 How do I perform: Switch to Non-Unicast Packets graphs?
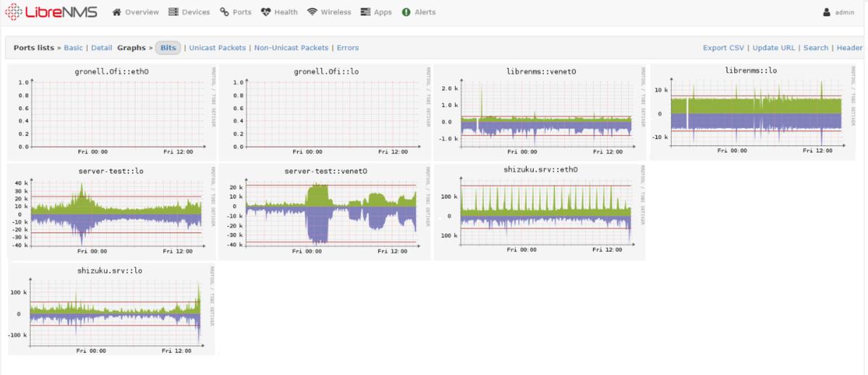pos(292,48)
